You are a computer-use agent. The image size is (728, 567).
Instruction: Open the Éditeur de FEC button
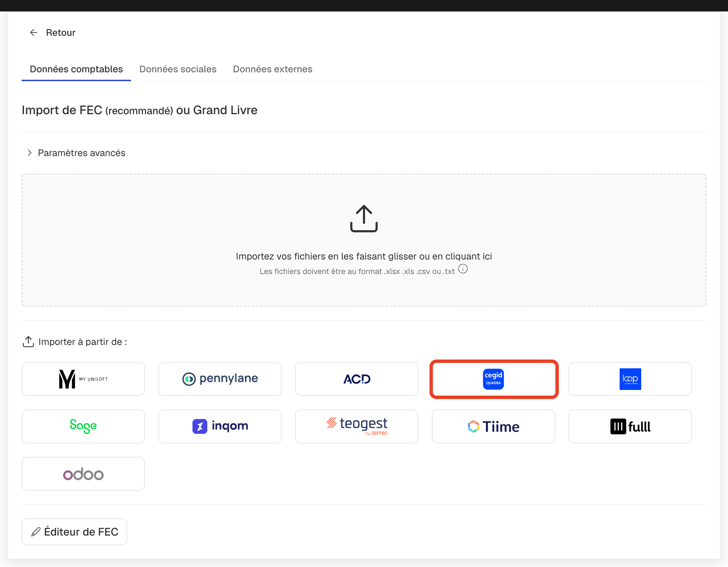[74, 532]
